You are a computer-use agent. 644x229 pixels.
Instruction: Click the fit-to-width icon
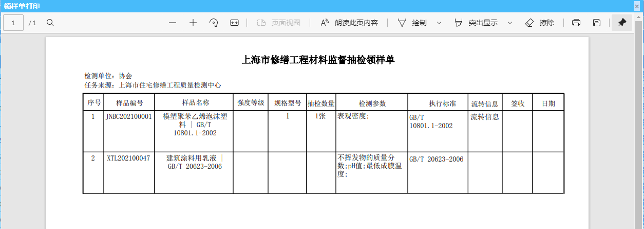pyautogui.click(x=234, y=23)
